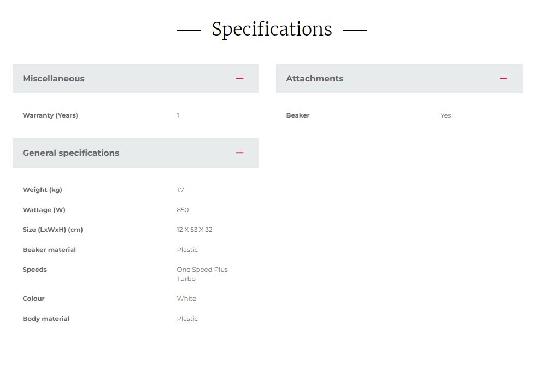Click the One Speed Plus Turbo value
The width and height of the screenshot is (534, 392).
[x=202, y=274]
